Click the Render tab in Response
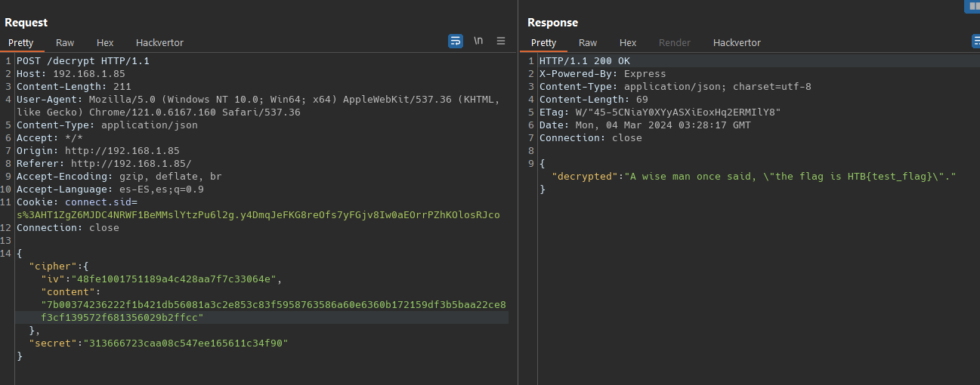 tap(675, 43)
